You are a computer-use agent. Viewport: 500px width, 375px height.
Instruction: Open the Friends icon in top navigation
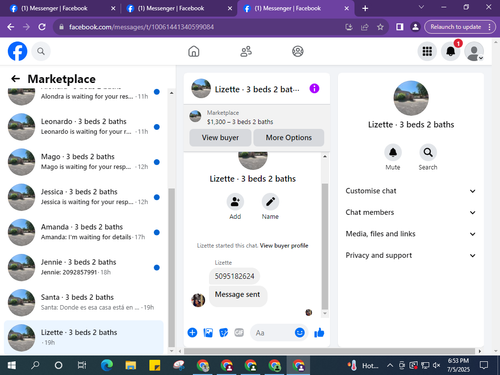click(246, 51)
